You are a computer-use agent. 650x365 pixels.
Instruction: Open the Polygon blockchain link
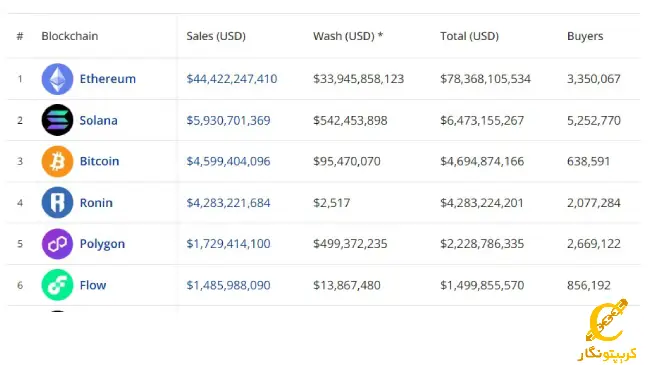(102, 244)
